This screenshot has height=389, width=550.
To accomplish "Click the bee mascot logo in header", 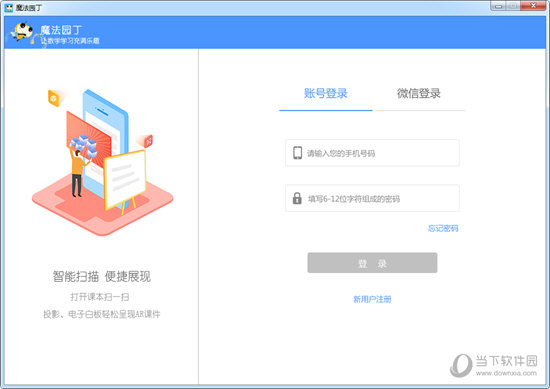I will [x=23, y=32].
